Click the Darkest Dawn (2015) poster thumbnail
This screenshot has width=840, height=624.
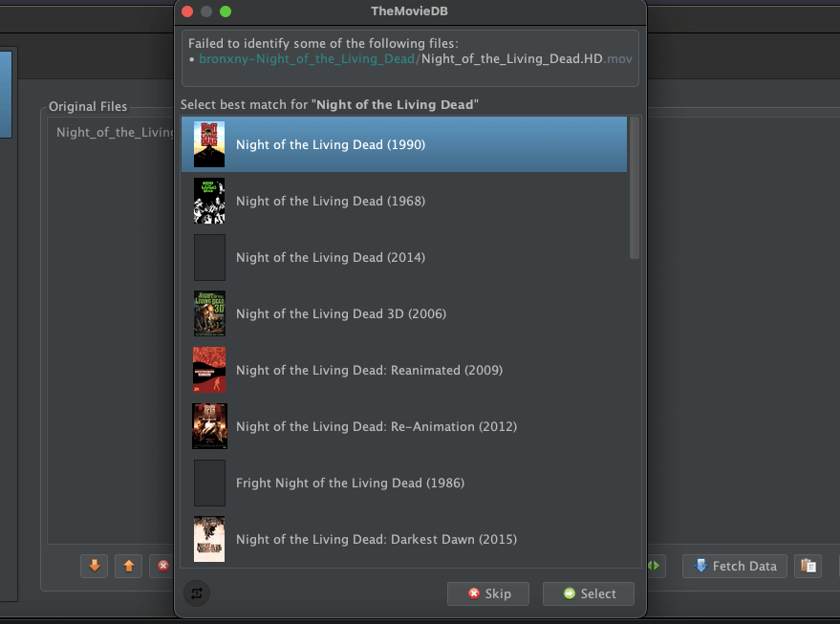[x=209, y=539]
